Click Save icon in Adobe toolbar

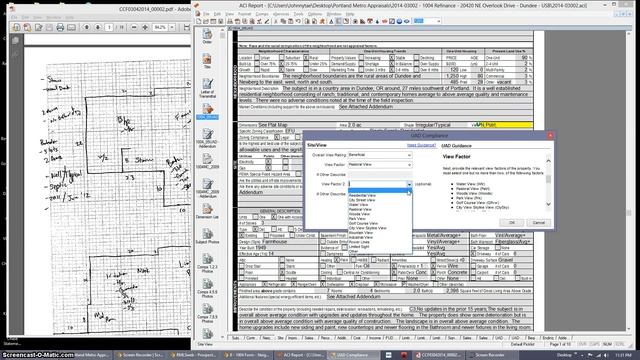coord(49,27)
